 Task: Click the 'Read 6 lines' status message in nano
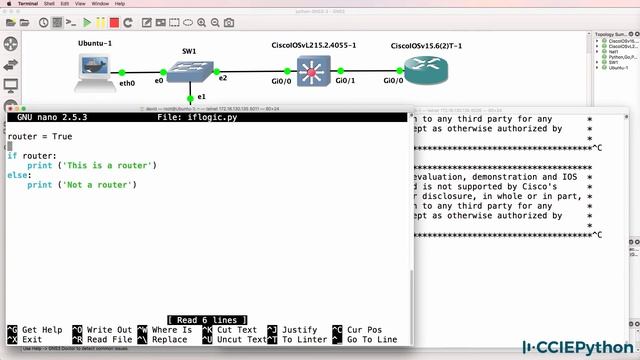pos(207,320)
